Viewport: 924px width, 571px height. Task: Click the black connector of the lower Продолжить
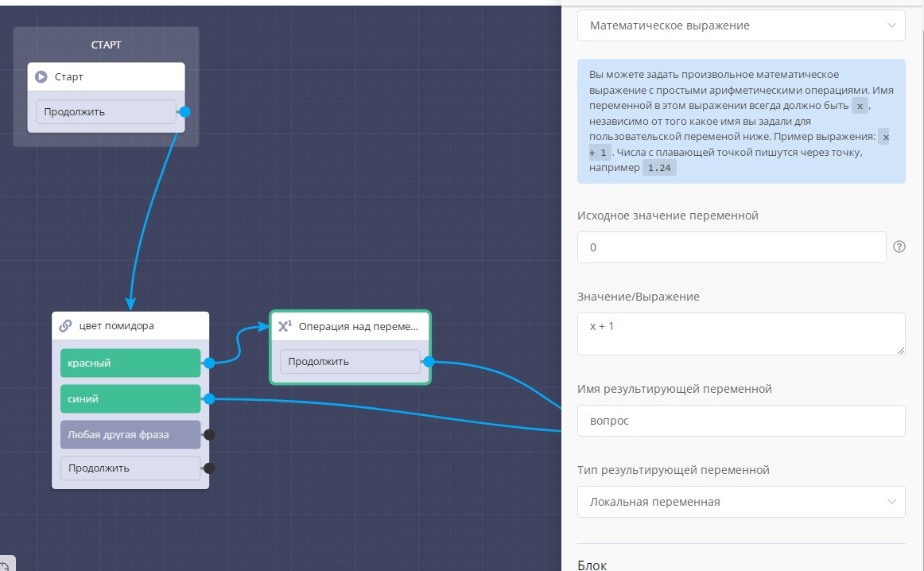[x=209, y=468]
